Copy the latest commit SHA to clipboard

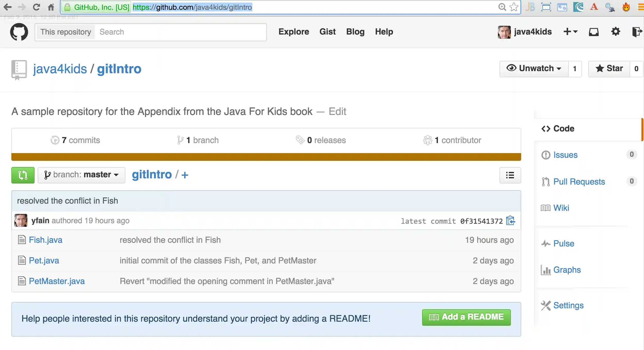point(510,221)
